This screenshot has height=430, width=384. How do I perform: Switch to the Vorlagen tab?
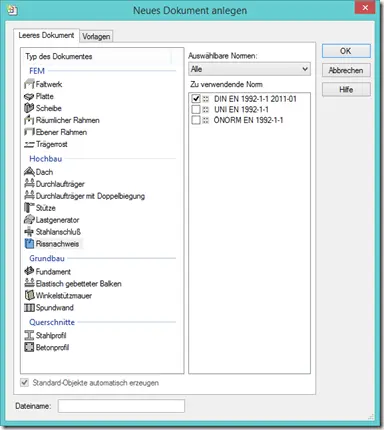click(96, 36)
